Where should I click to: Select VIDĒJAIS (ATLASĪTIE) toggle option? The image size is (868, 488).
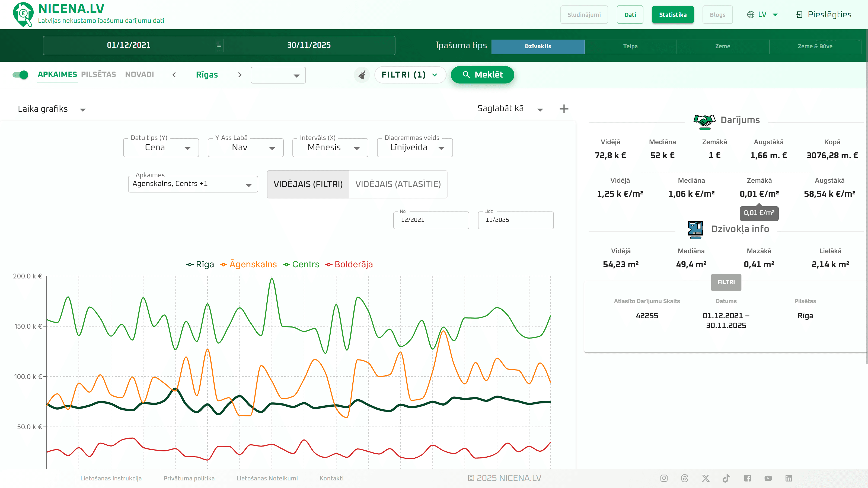click(398, 184)
